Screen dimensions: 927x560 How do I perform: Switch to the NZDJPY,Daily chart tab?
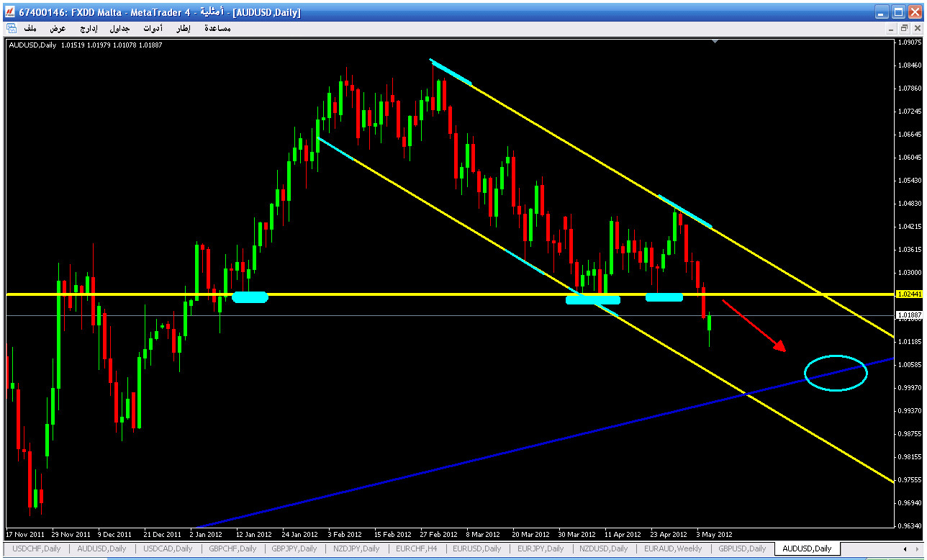(357, 548)
